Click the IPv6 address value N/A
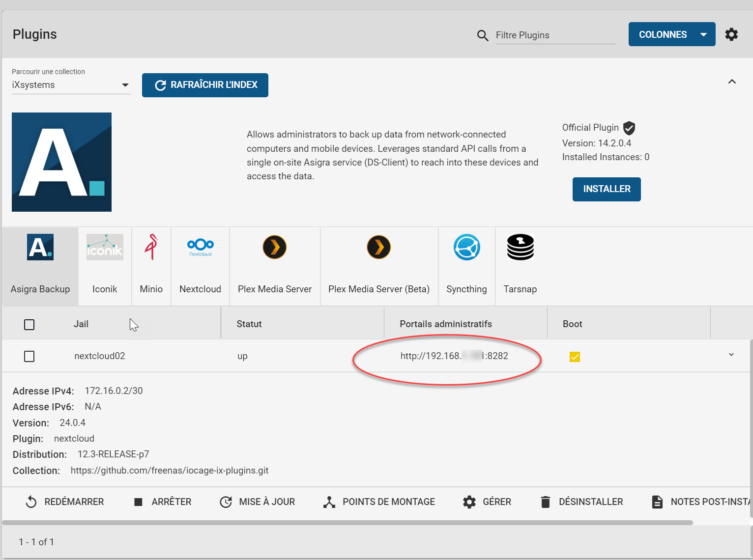This screenshot has width=753, height=560. 93,407
